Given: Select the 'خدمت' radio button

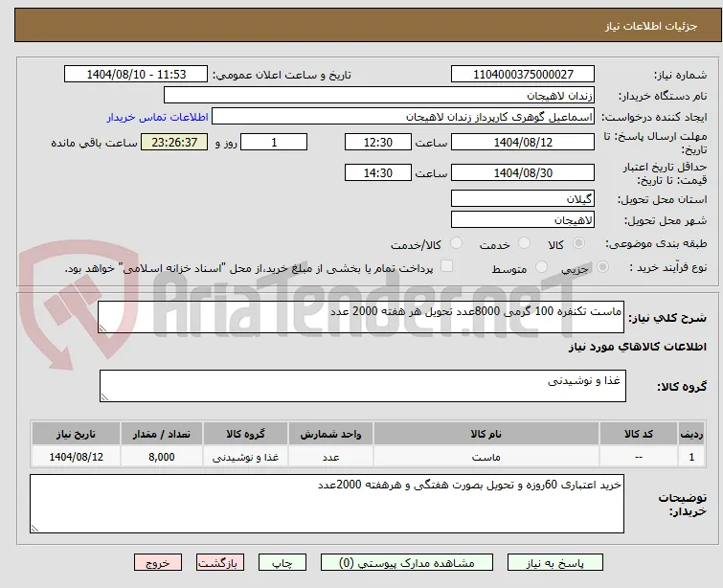Looking at the screenshot, I should click(x=524, y=243).
